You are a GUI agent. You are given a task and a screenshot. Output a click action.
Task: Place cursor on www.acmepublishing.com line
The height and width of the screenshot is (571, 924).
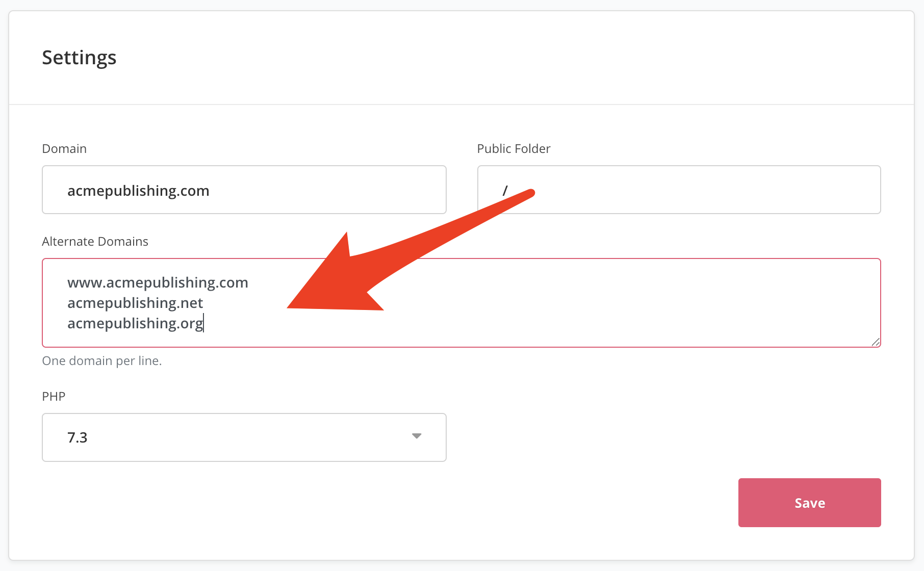158,282
